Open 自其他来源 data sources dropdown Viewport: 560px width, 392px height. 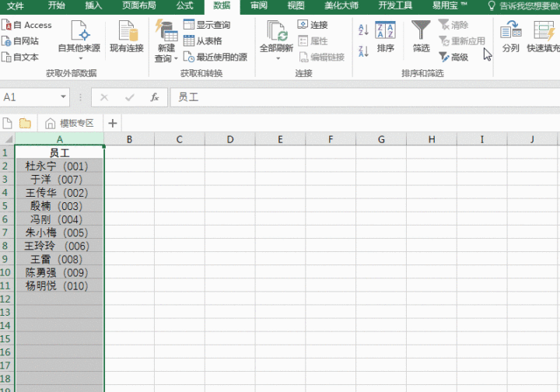pos(79,40)
